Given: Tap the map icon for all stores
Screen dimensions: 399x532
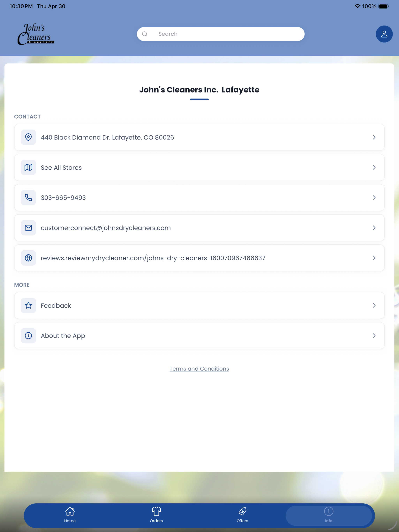Looking at the screenshot, I should pyautogui.click(x=28, y=167).
